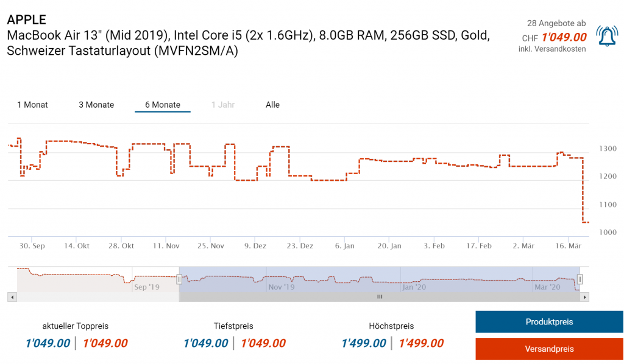The image size is (624, 364).
Task: Click the CHF 1'049.00 best offer price
Action: pyautogui.click(x=555, y=37)
